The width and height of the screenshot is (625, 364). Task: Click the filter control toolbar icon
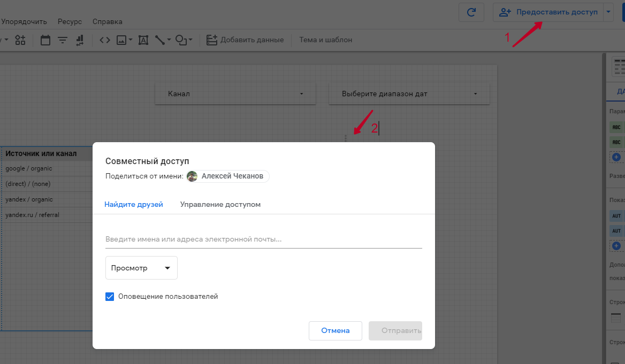click(x=63, y=40)
